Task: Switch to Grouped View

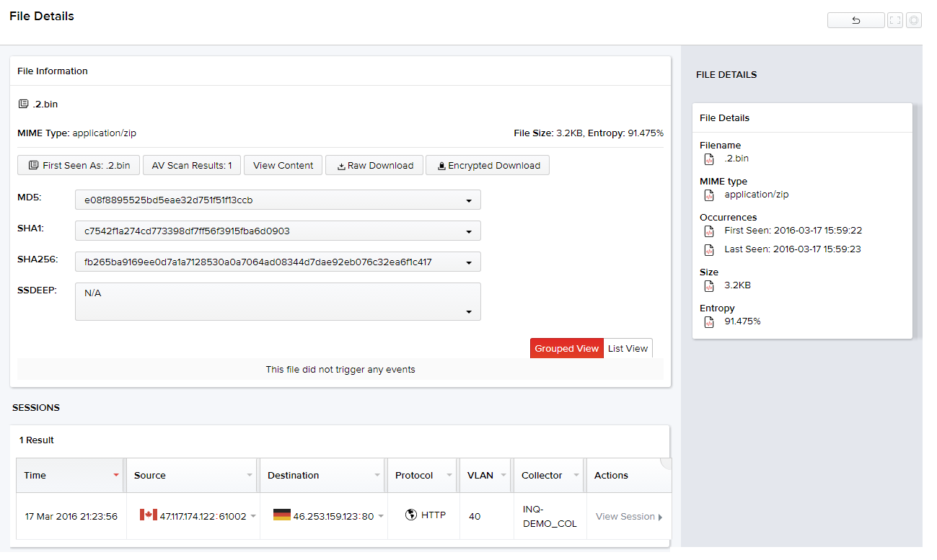Action: 566,348
